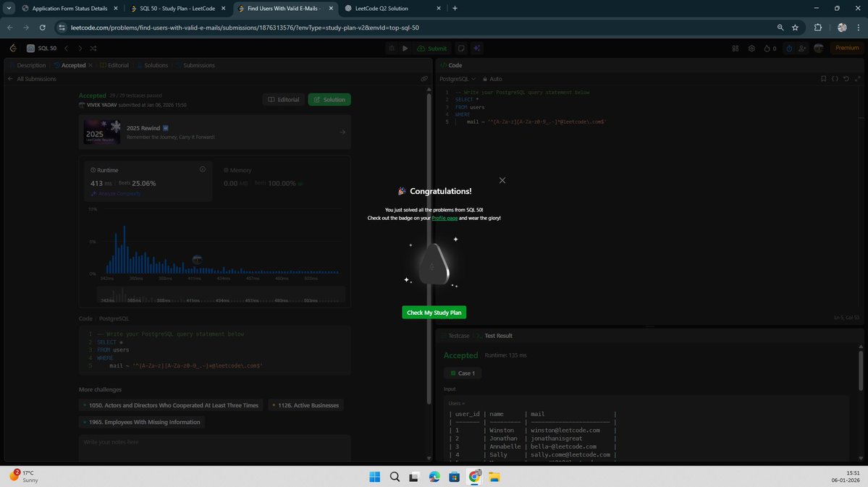
Task: Click the Premium button
Action: click(x=847, y=48)
